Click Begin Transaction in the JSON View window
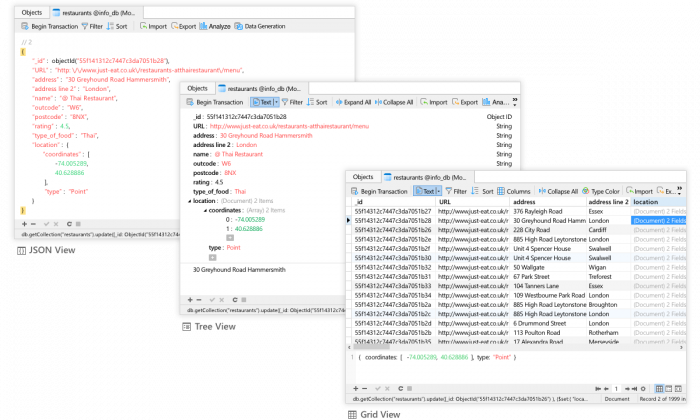Viewport: 700px width, 420px height. pyautogui.click(x=50, y=26)
